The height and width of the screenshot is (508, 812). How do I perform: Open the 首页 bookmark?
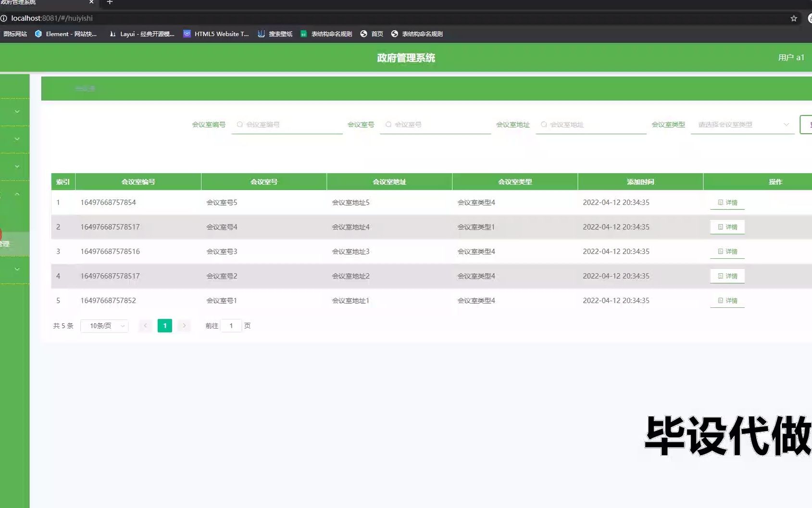371,34
